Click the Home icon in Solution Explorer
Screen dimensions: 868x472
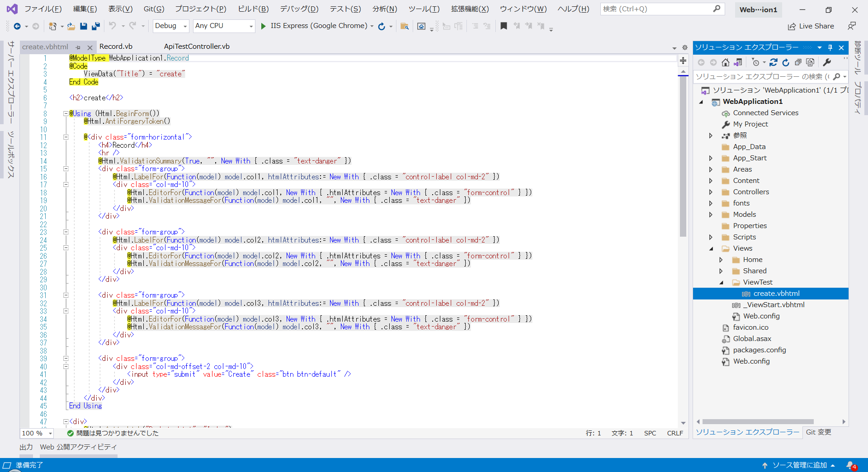(726, 62)
